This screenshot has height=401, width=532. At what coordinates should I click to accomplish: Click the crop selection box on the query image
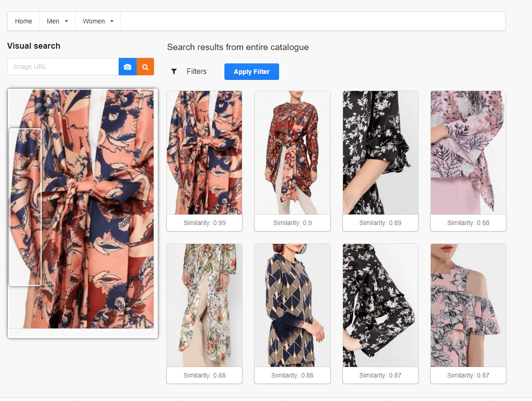(25, 207)
